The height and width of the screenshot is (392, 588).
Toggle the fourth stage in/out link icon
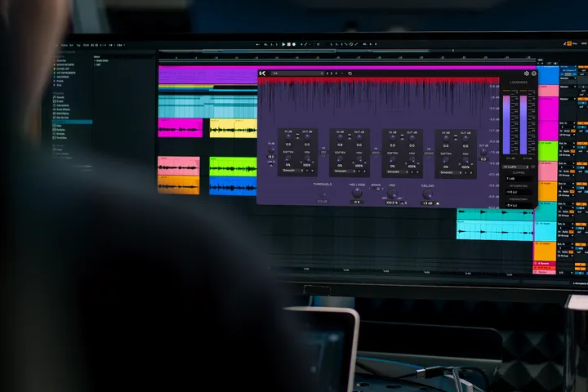tap(456, 137)
